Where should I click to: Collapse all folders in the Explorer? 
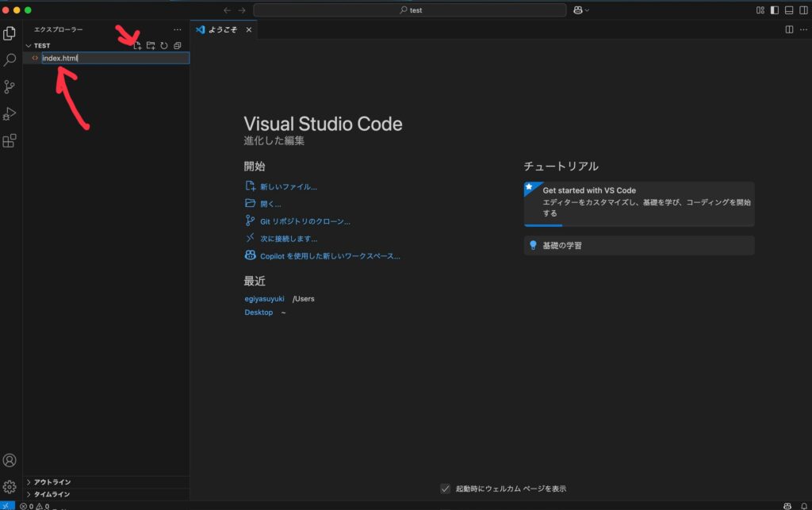click(178, 45)
